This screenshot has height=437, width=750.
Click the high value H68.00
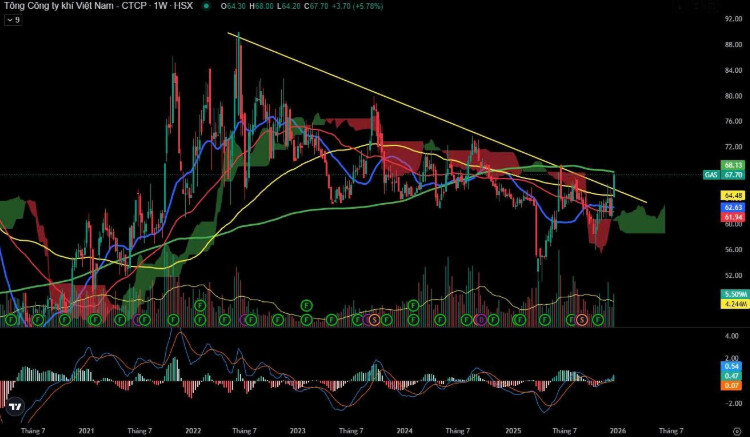(x=261, y=7)
